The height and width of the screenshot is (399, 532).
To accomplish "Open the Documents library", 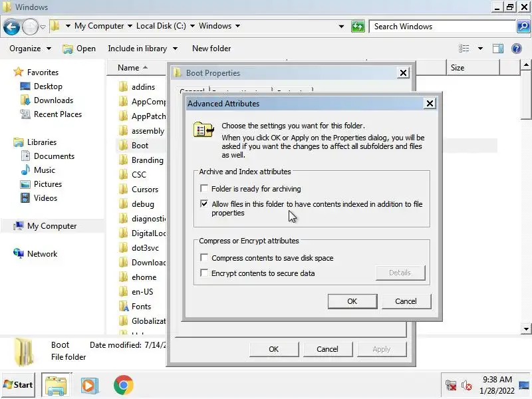I will (x=54, y=156).
